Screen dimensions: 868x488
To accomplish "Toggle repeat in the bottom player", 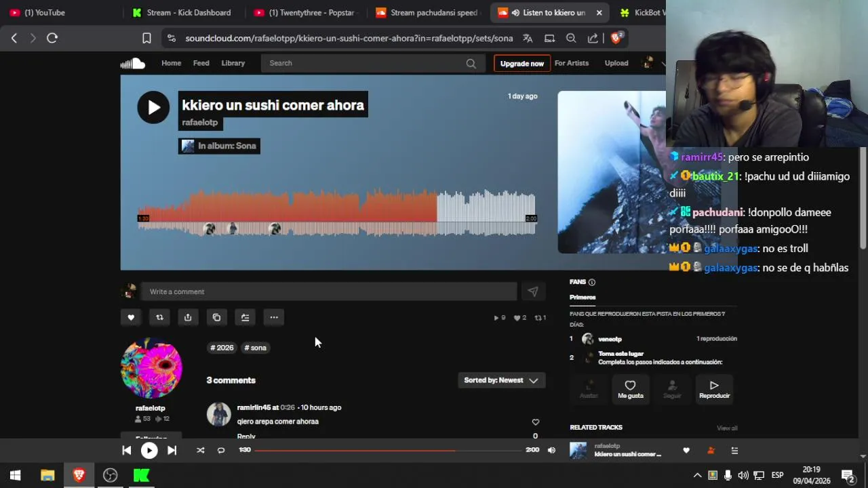I will tap(221, 450).
